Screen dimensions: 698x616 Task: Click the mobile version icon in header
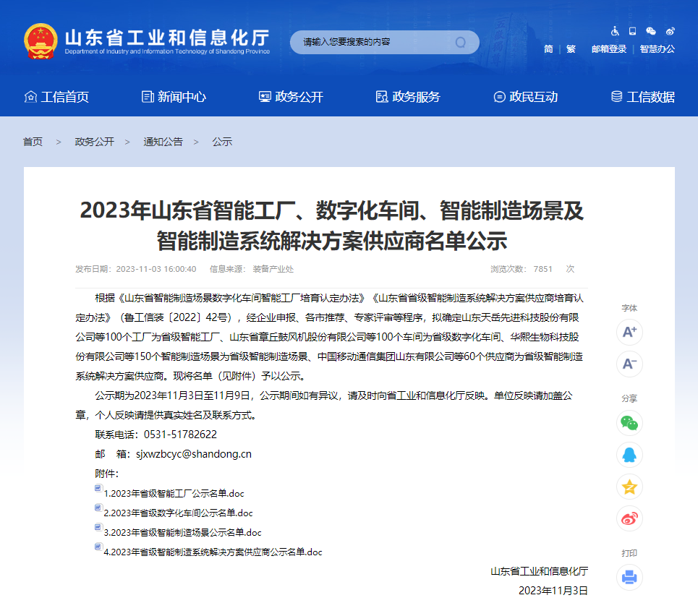(632, 31)
